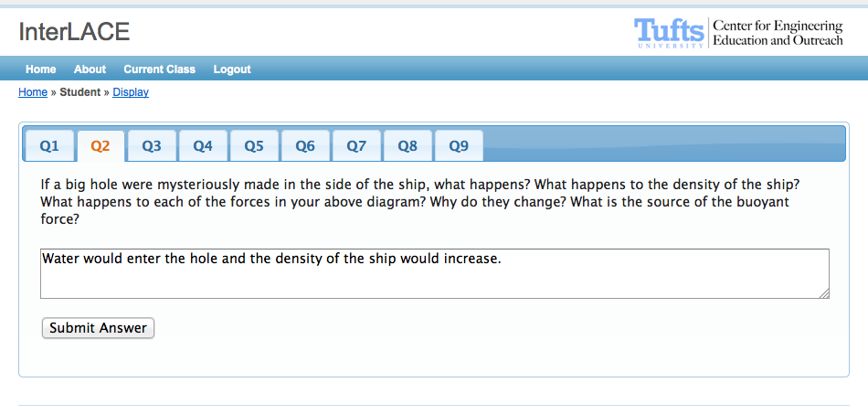Switch to the Q3 tab
Screen dimensions: 868x414
coord(152,146)
